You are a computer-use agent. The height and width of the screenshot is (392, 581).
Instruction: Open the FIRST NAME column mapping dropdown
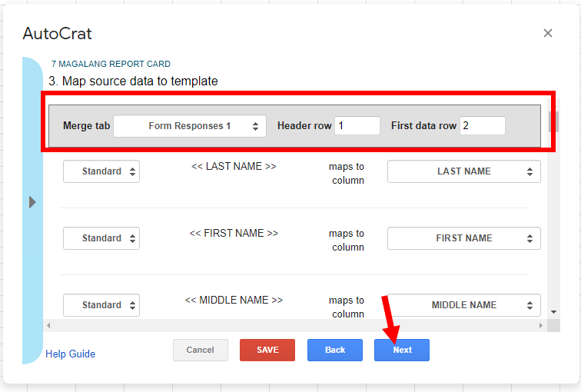[x=464, y=238]
